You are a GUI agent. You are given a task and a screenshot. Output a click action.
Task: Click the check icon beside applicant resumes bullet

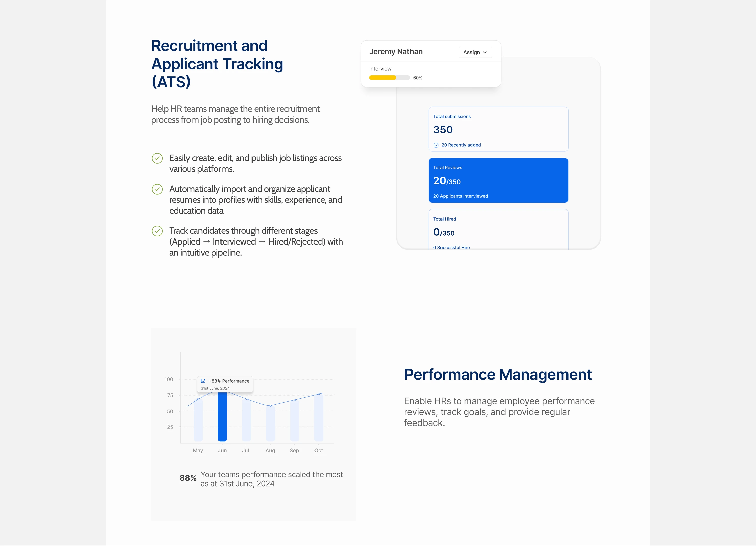click(x=157, y=189)
